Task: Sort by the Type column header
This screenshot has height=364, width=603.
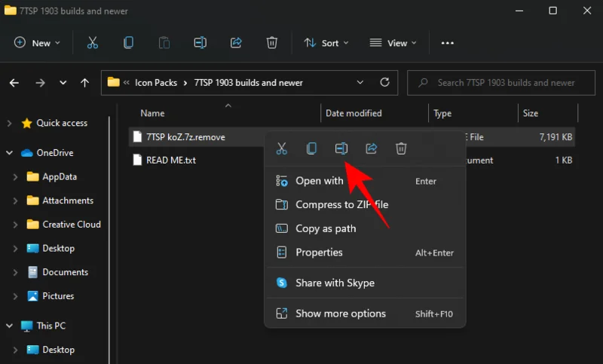Action: click(442, 113)
